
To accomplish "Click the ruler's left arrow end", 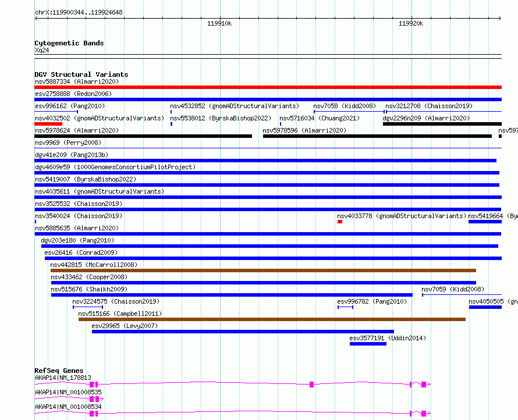I will pos(37,19).
